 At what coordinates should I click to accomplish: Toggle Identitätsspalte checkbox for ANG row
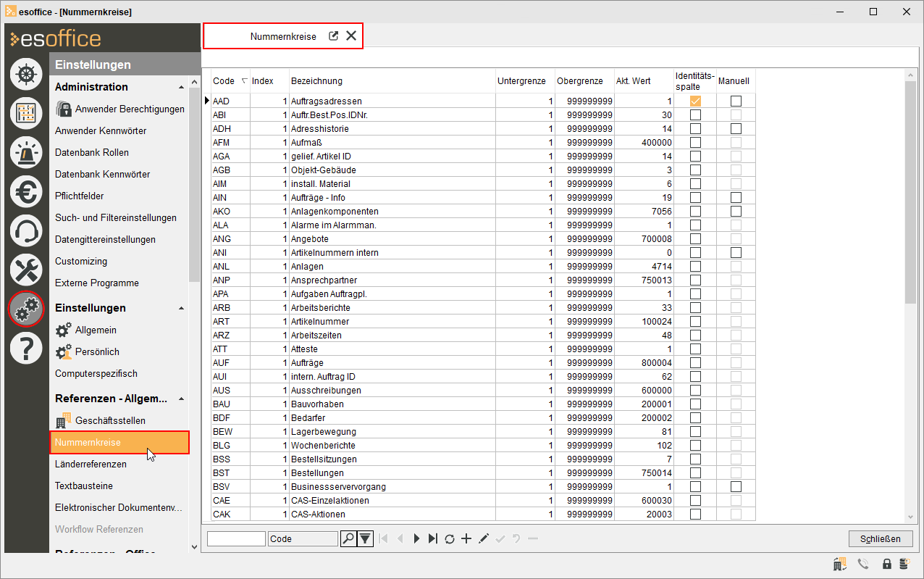pyautogui.click(x=695, y=239)
